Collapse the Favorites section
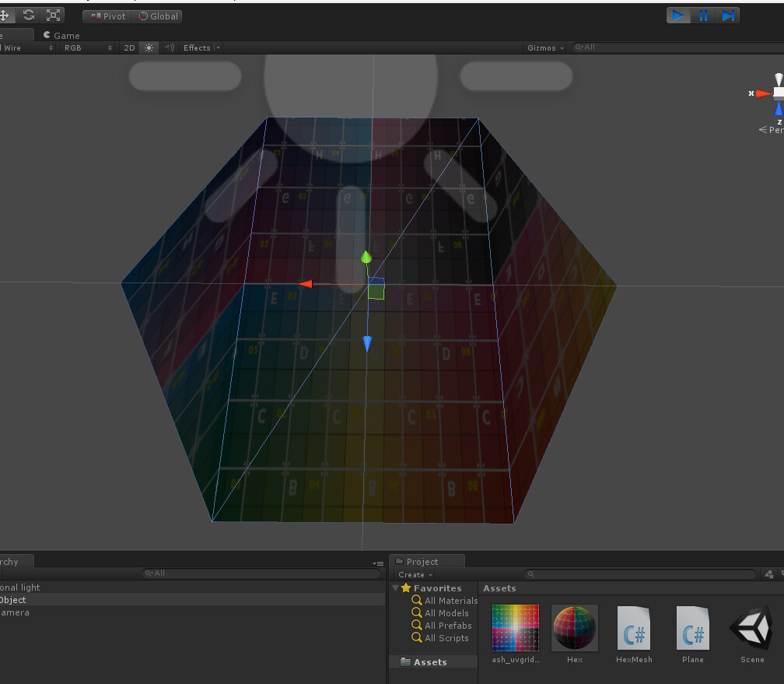Image resolution: width=784 pixels, height=684 pixels. (x=396, y=588)
